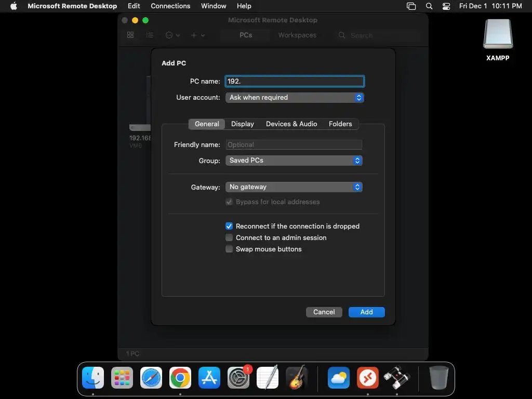The height and width of the screenshot is (399, 532).
Task: Switch to list view in toolbar
Action: (150, 35)
